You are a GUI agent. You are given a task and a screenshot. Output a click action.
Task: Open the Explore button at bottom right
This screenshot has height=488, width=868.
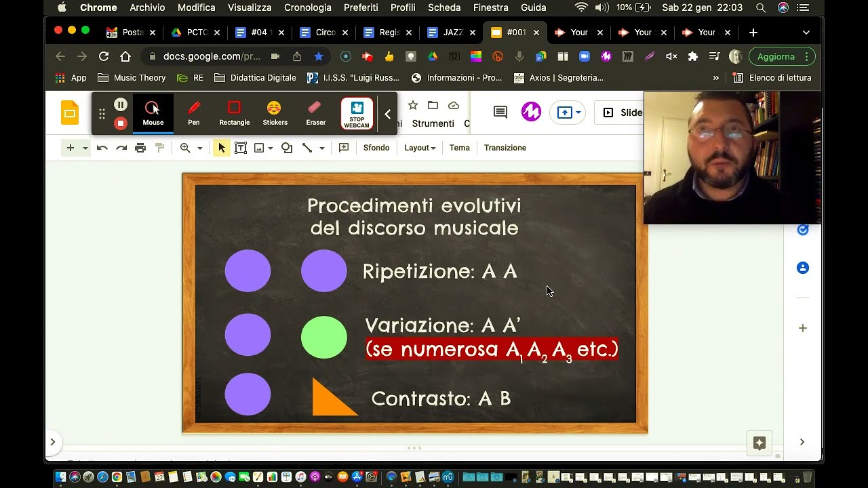[759, 443]
